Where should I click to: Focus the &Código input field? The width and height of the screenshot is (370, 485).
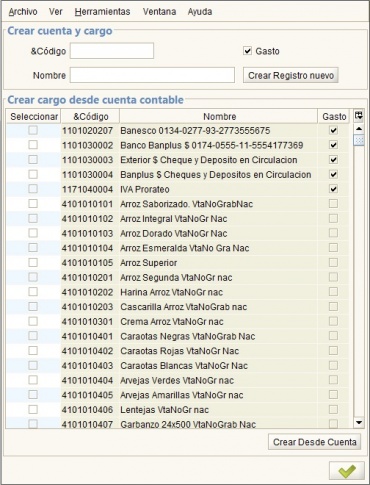coord(112,51)
